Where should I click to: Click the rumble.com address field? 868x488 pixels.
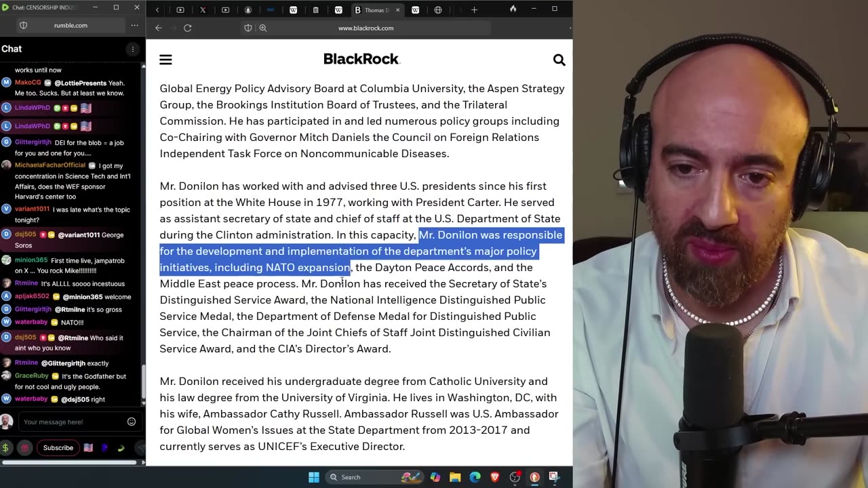click(x=71, y=25)
